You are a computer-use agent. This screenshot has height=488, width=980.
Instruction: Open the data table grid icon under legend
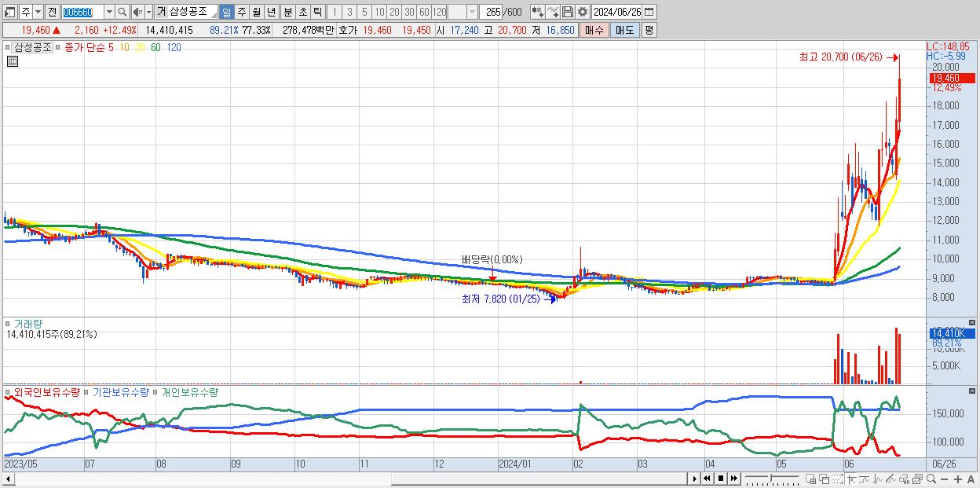tap(12, 61)
